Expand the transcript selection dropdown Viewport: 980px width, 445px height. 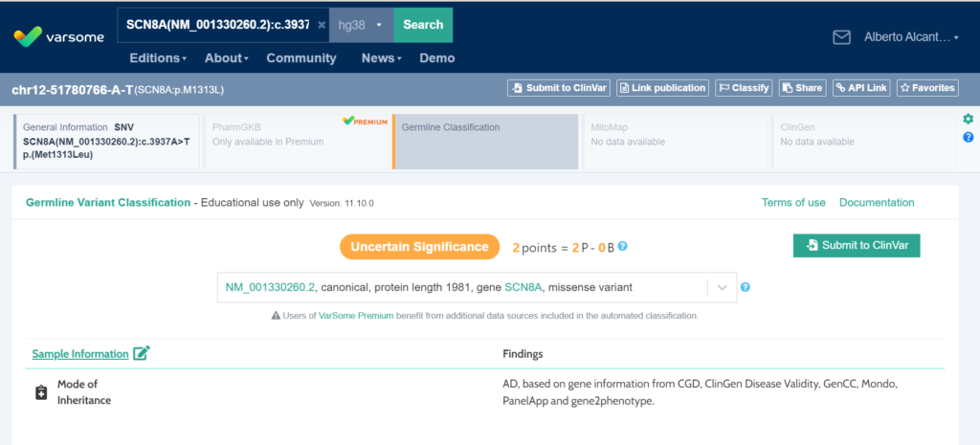722,287
